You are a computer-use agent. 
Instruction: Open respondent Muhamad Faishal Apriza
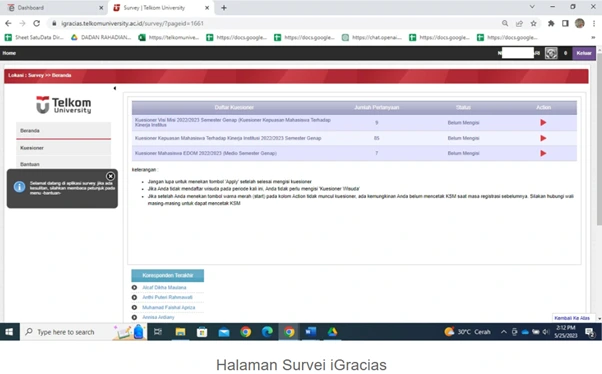(x=169, y=307)
